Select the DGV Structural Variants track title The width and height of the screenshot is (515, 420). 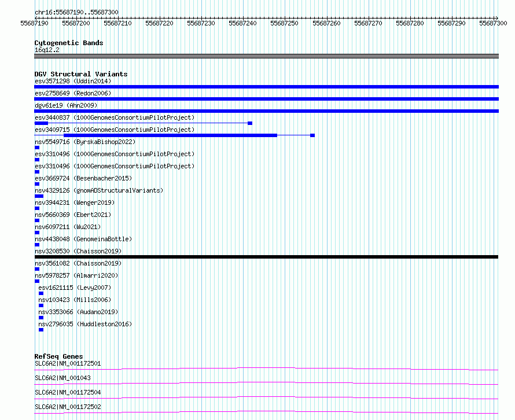(81, 74)
